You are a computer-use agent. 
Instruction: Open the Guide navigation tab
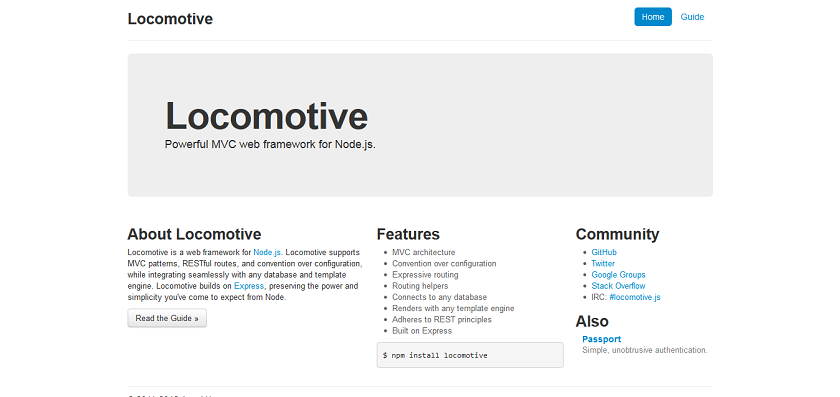click(692, 17)
